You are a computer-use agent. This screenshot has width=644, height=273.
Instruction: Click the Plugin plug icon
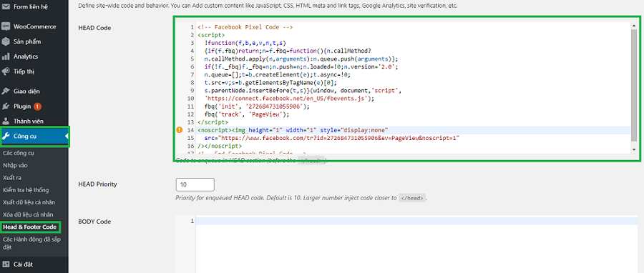tap(6, 106)
